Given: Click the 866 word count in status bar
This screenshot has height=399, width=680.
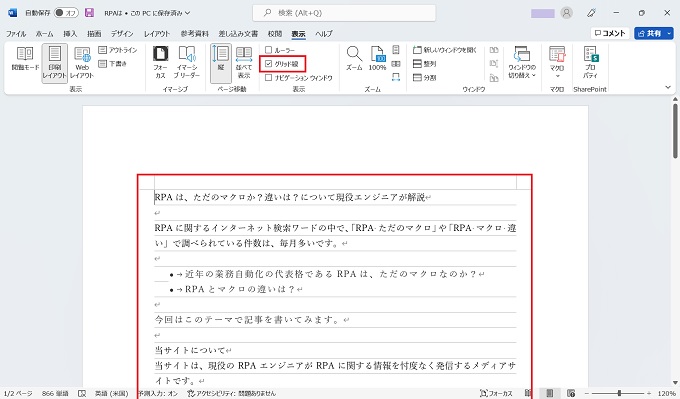Looking at the screenshot, I should (55, 393).
